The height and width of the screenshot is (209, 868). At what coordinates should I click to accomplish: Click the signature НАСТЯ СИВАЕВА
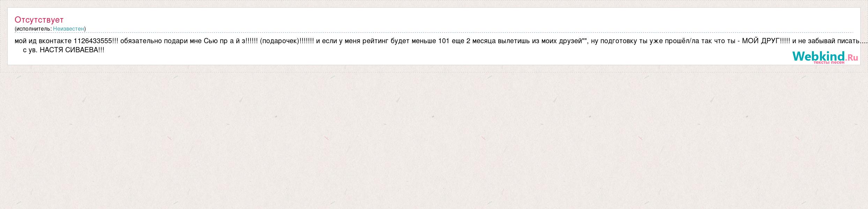click(69, 50)
